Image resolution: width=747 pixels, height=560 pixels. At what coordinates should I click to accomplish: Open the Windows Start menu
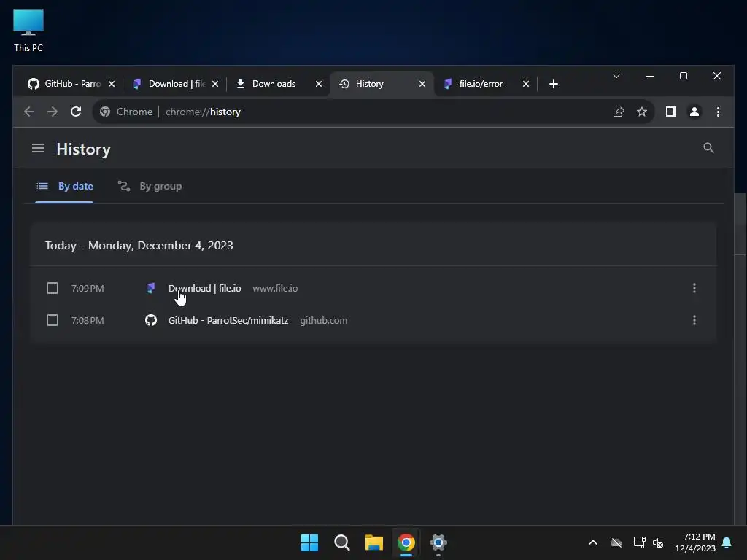(309, 542)
